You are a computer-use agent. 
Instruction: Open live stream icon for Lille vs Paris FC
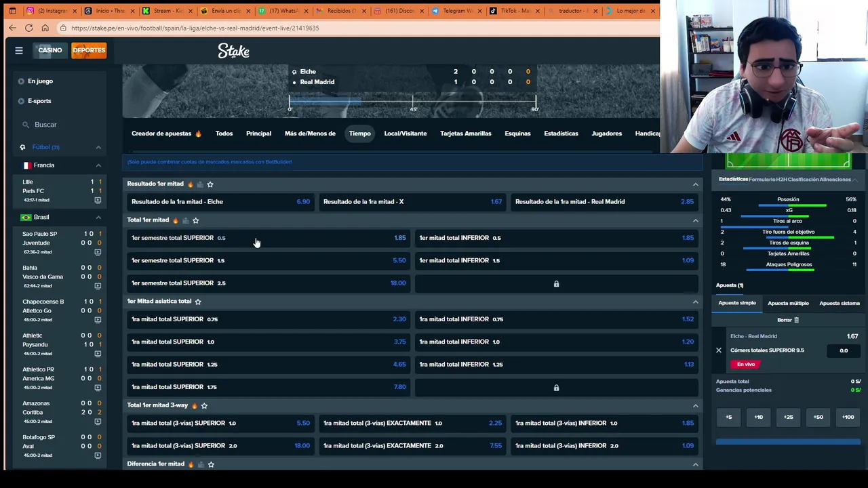click(x=98, y=200)
